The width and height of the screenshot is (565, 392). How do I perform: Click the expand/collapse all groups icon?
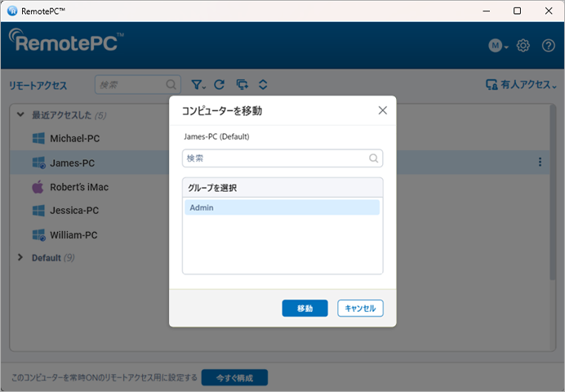tap(263, 85)
